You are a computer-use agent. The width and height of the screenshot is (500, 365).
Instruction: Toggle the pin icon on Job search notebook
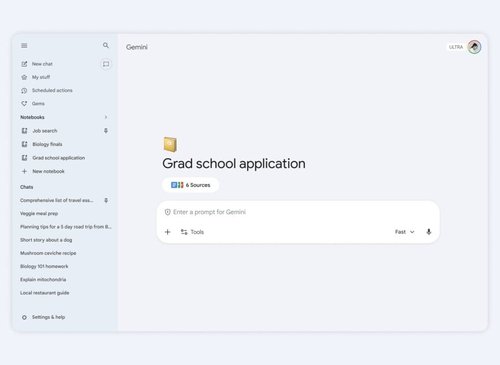106,131
